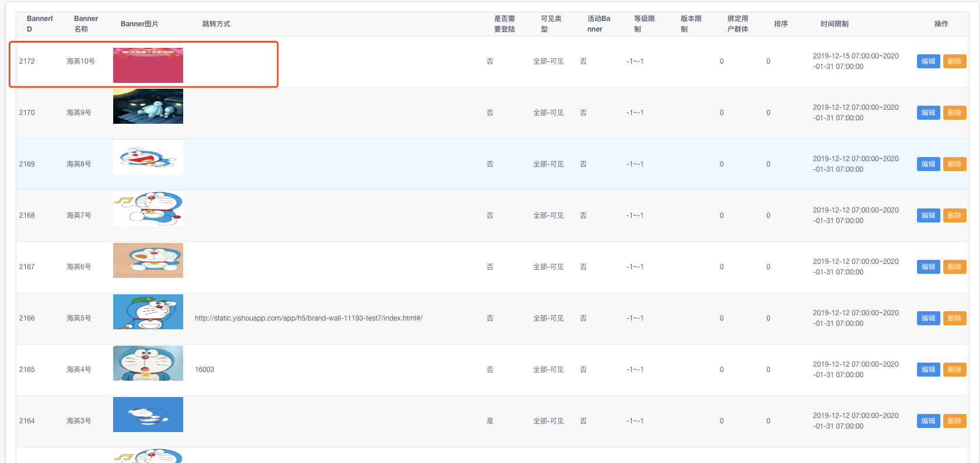Select banner name 海英6号
980x463 pixels.
(x=79, y=267)
